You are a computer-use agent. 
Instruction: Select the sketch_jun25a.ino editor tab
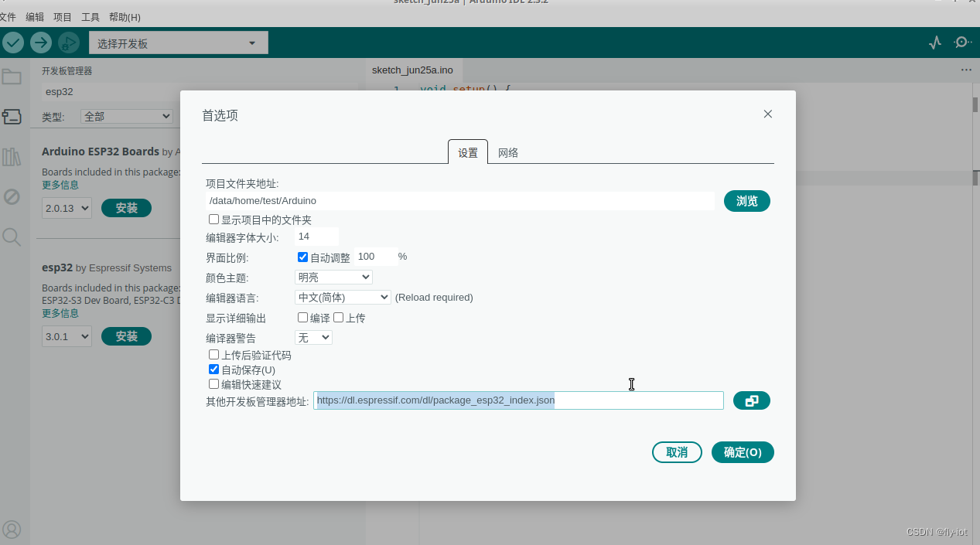click(x=412, y=70)
